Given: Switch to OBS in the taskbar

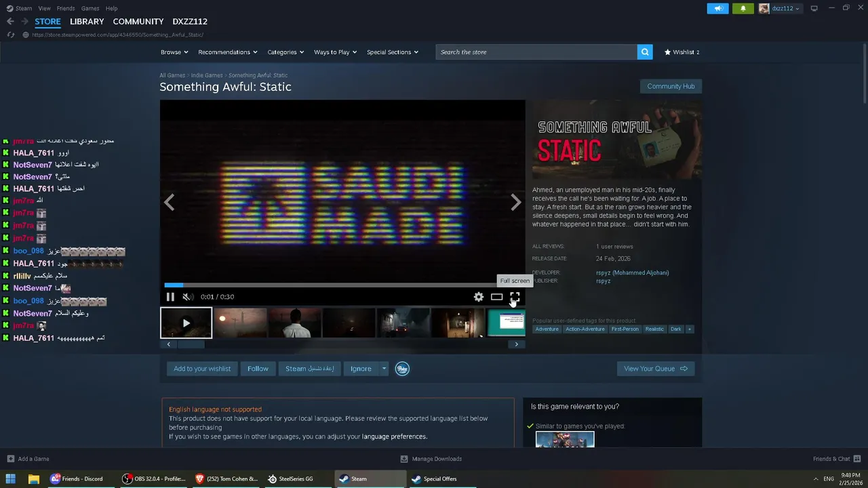Looking at the screenshot, I should [155, 479].
